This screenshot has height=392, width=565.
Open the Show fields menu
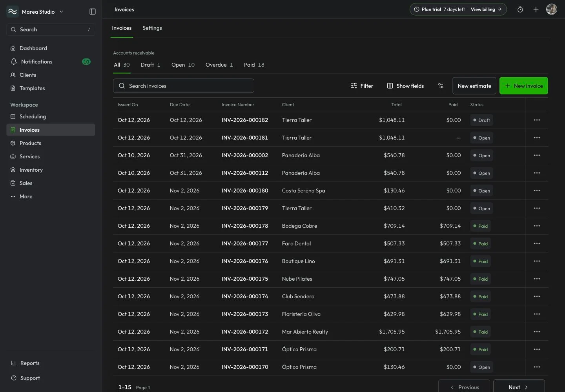405,86
